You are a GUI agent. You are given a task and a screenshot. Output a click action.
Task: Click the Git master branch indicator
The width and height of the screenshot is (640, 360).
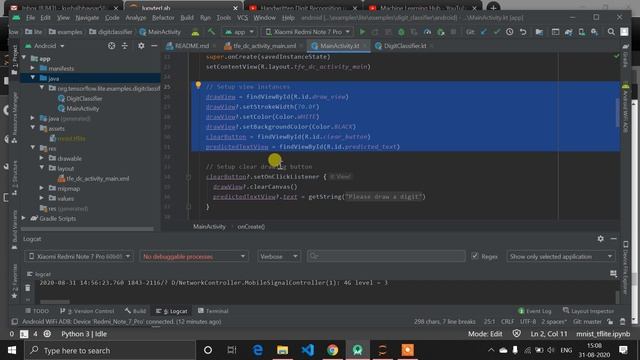click(587, 322)
